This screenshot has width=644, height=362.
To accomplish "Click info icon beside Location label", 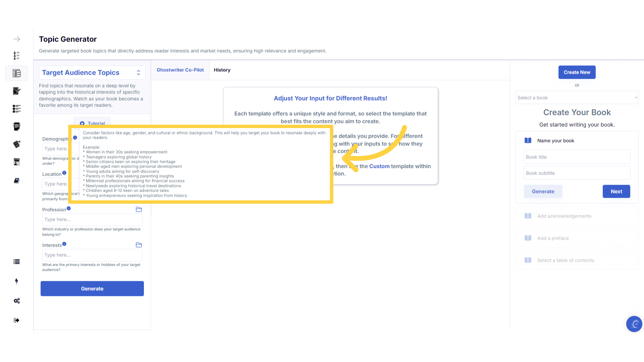I will tap(64, 173).
